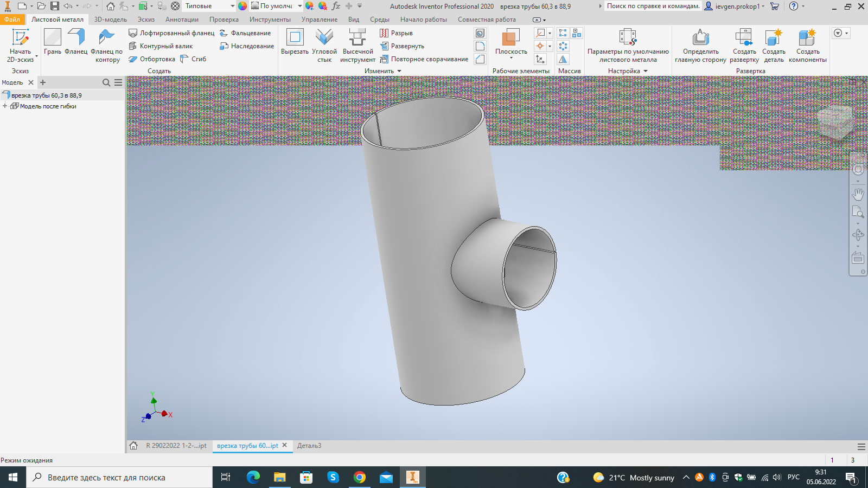Viewport: 868px width, 488px height.
Task: Click the Windows taskbar search box
Action: (x=119, y=477)
